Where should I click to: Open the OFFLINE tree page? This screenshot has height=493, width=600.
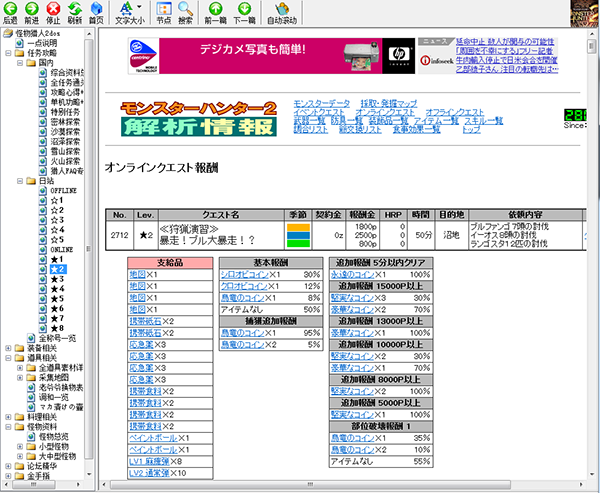coord(64,191)
